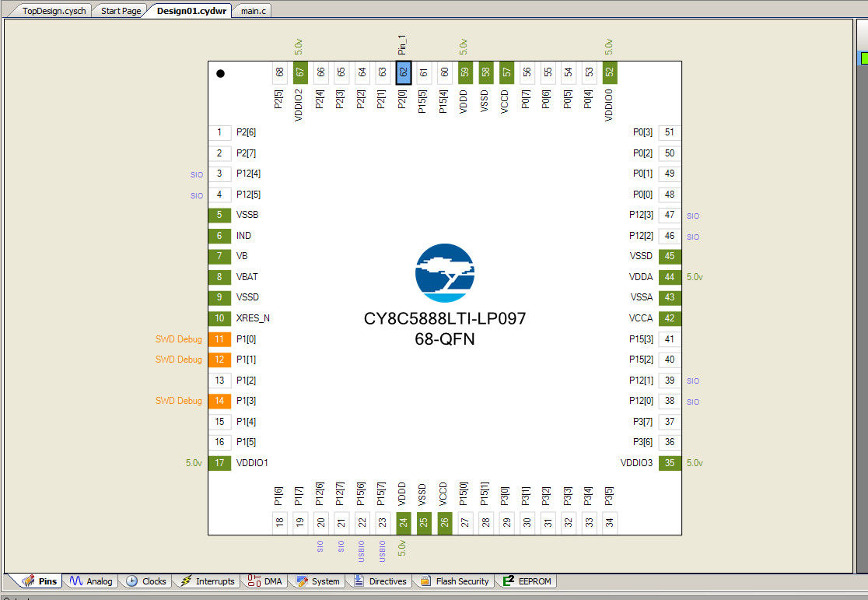Select orange pin 14 box
Viewport: 868px width, 600px height.
click(x=219, y=401)
